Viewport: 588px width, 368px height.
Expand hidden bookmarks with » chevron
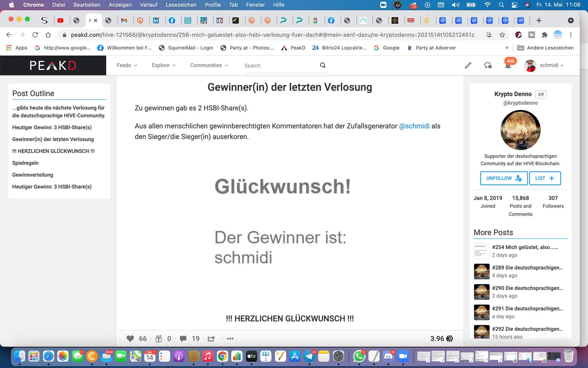(507, 48)
